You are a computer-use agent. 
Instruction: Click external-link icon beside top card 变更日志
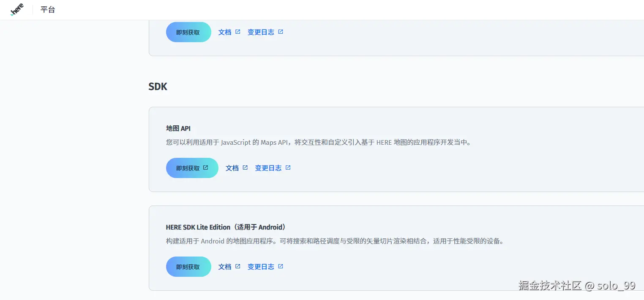281,32
